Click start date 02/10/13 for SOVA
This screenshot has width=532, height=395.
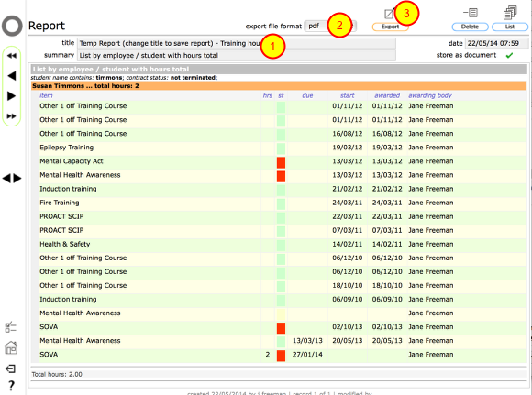point(348,327)
